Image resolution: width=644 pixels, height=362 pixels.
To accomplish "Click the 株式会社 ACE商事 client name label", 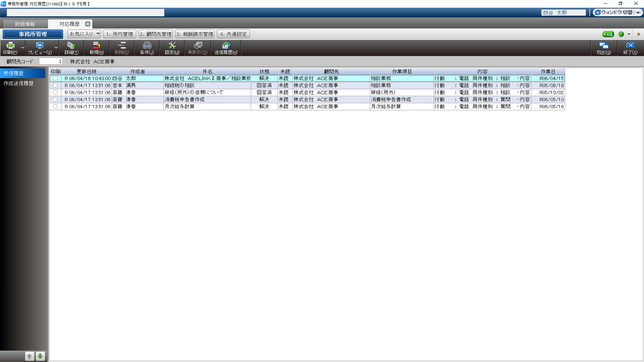I will pyautogui.click(x=92, y=62).
